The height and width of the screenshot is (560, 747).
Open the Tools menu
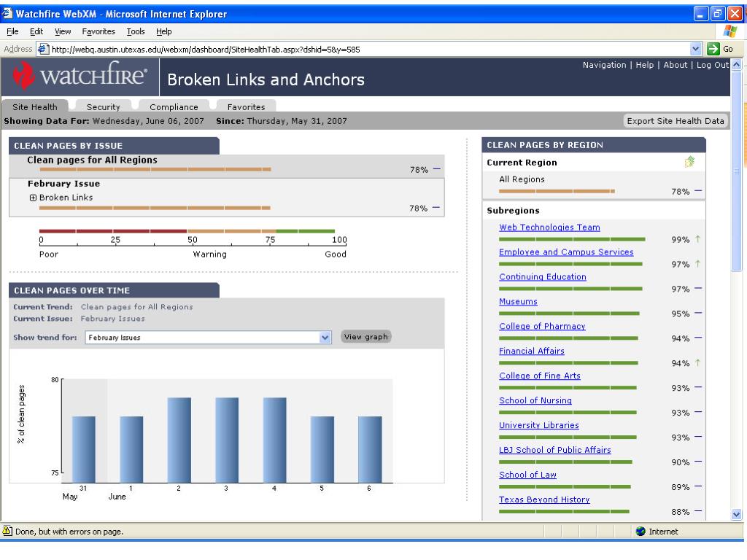[x=135, y=31]
